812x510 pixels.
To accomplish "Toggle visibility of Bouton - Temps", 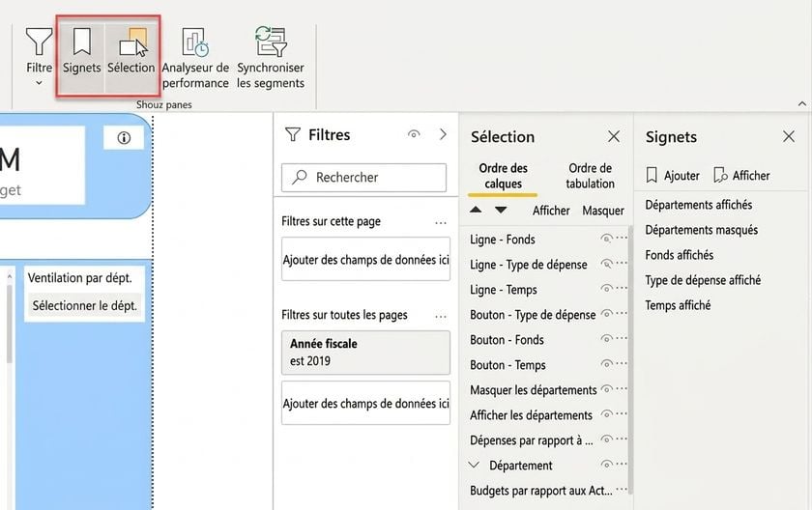I will pyautogui.click(x=606, y=364).
